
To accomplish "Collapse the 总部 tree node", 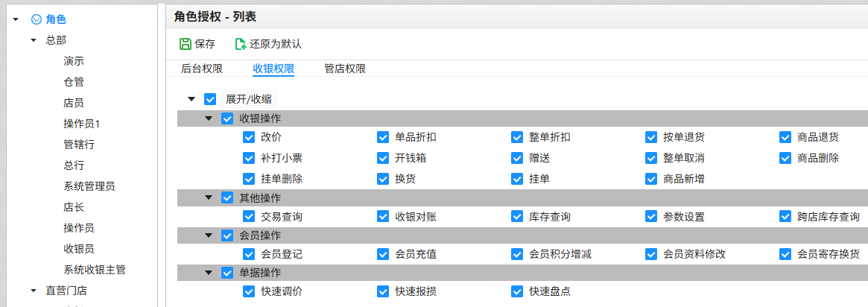I will point(34,40).
